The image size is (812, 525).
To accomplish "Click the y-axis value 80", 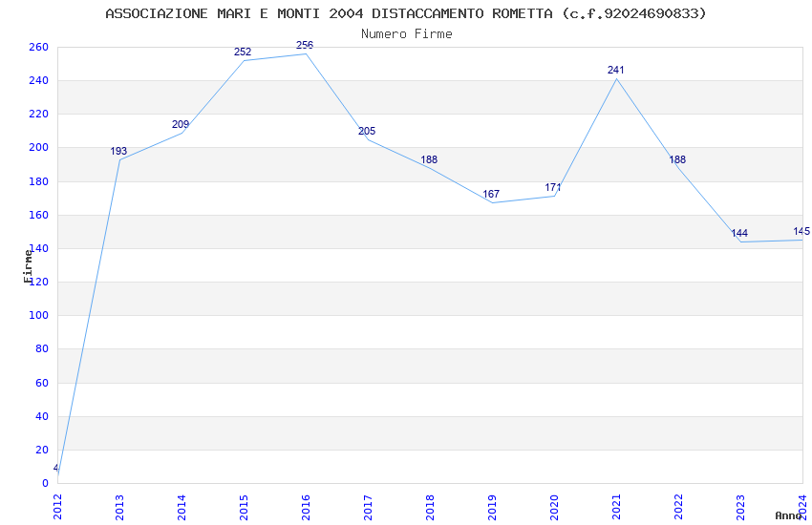I will (42, 348).
